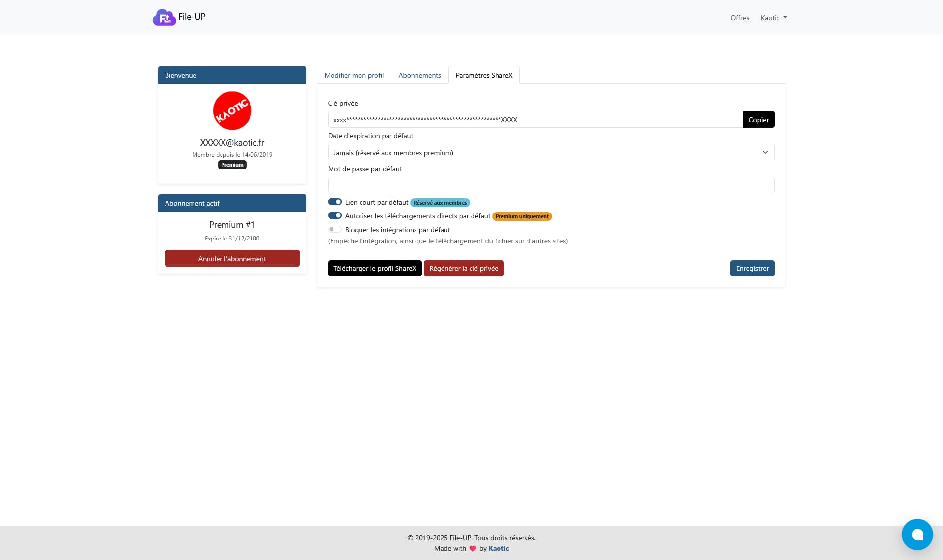Disable the 'Lien court par défaut' toggle
943x560 pixels.
335,202
